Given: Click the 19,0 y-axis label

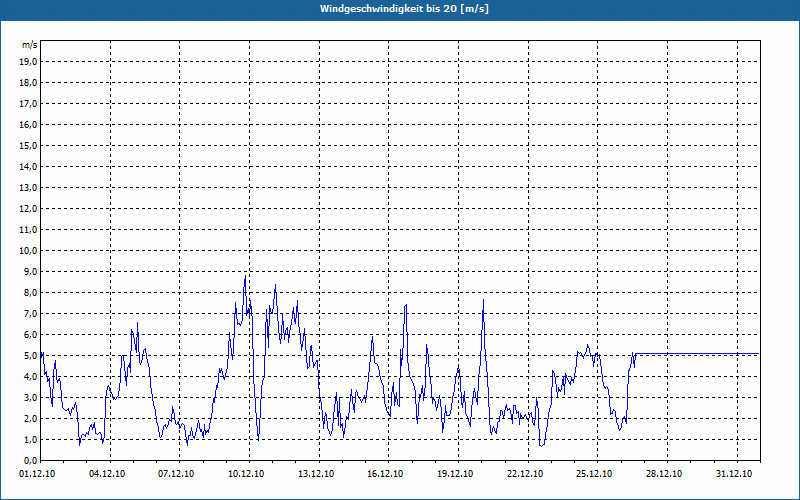Looking at the screenshot, I should click(29, 62).
